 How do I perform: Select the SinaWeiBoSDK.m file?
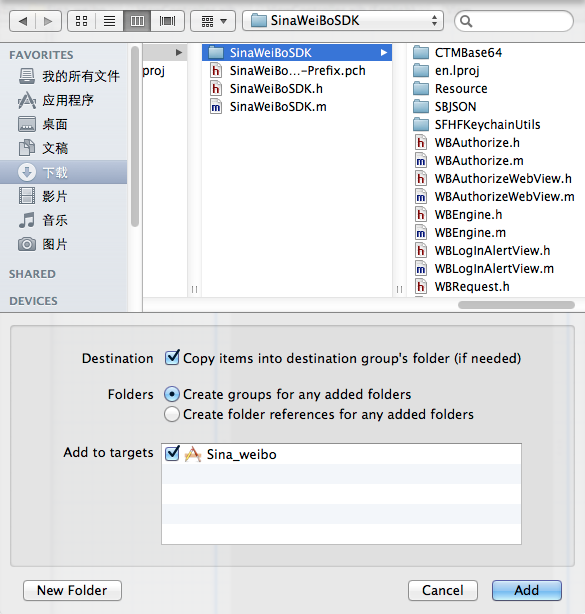tap(297, 107)
